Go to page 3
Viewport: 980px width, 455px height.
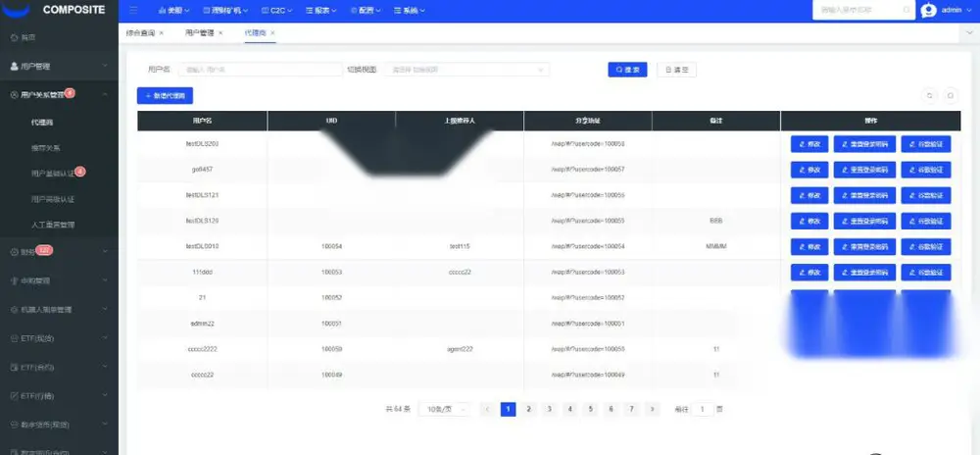549,409
